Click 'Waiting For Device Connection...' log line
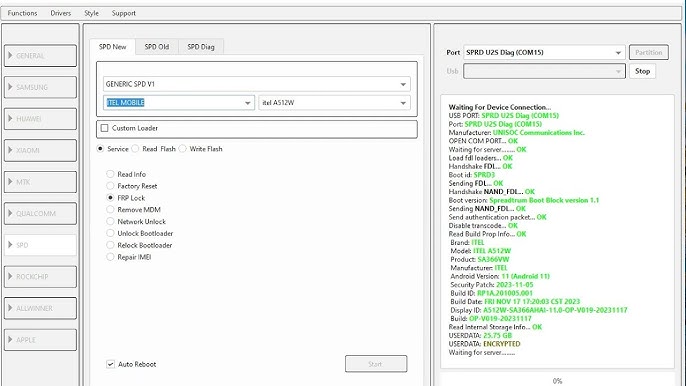This screenshot has height=386, width=686. [499, 107]
